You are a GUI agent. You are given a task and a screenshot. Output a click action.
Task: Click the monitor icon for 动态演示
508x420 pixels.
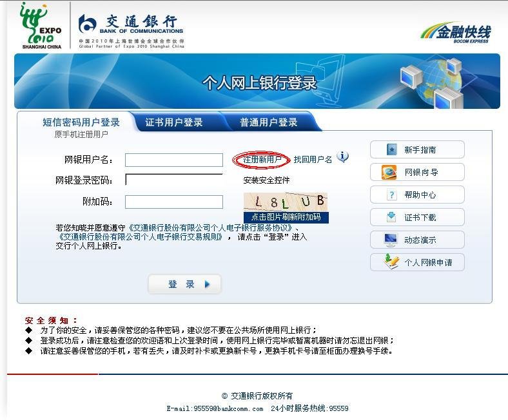pyautogui.click(x=391, y=240)
